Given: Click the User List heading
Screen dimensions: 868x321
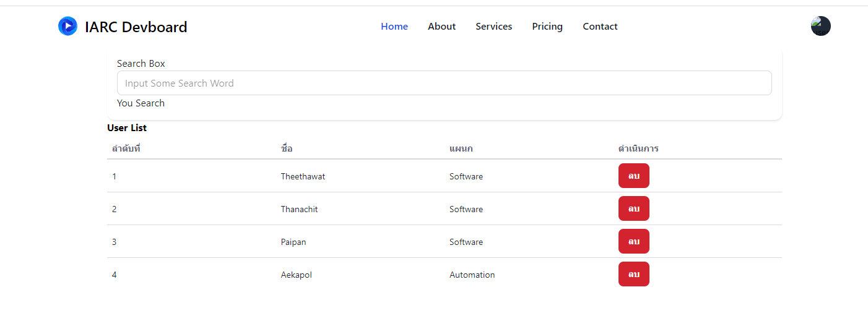Looking at the screenshot, I should [127, 128].
